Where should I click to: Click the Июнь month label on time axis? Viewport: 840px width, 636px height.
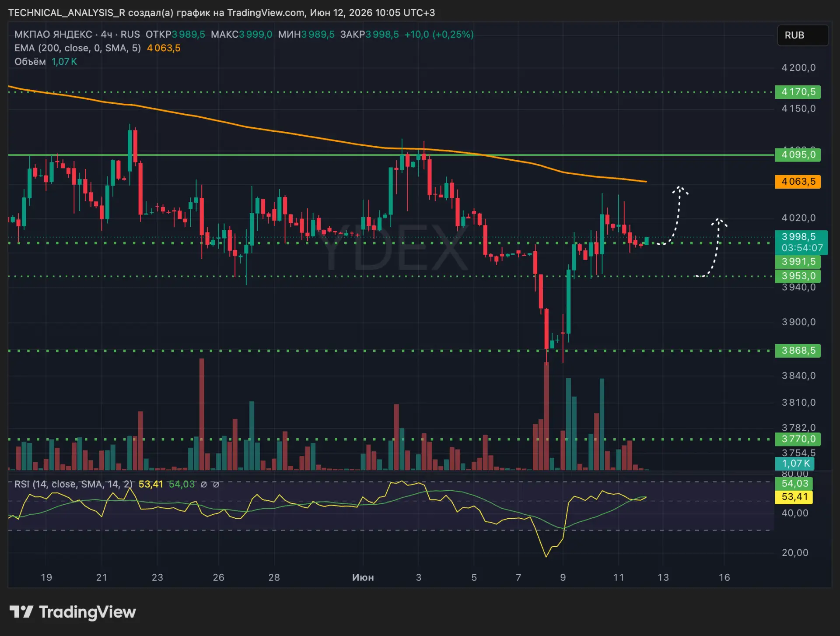pyautogui.click(x=363, y=577)
